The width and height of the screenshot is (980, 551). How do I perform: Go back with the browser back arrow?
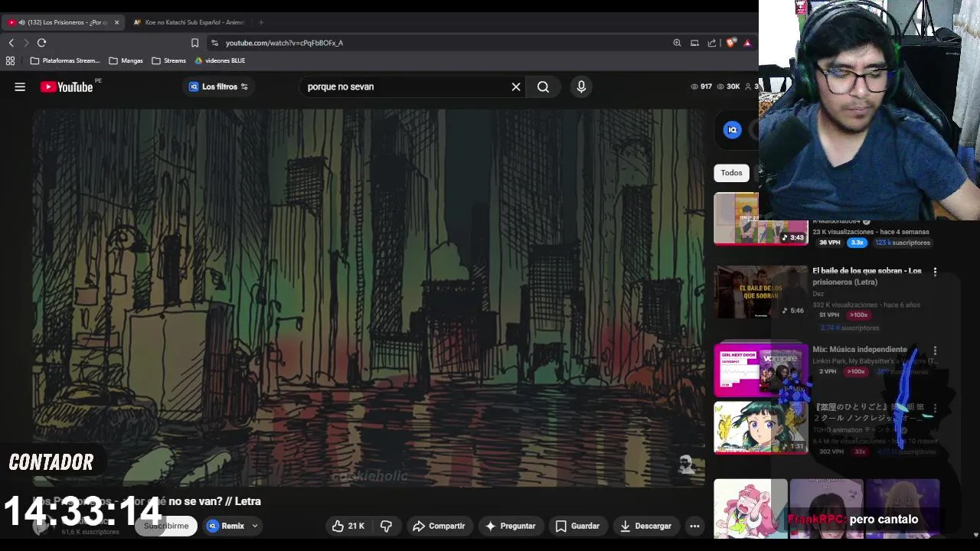click(x=11, y=43)
